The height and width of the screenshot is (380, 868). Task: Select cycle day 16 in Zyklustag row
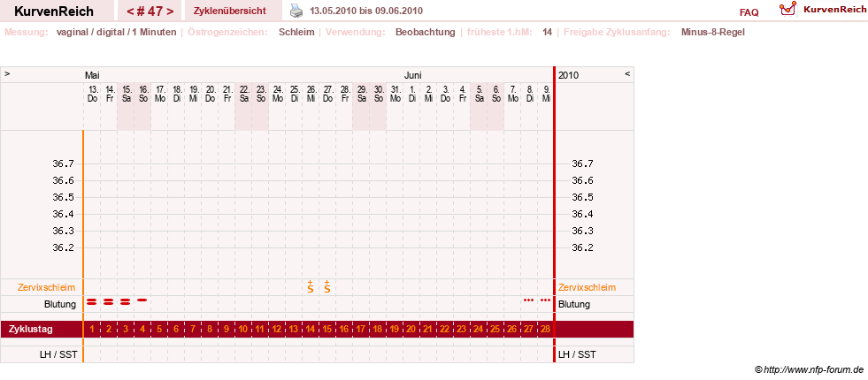point(344,329)
